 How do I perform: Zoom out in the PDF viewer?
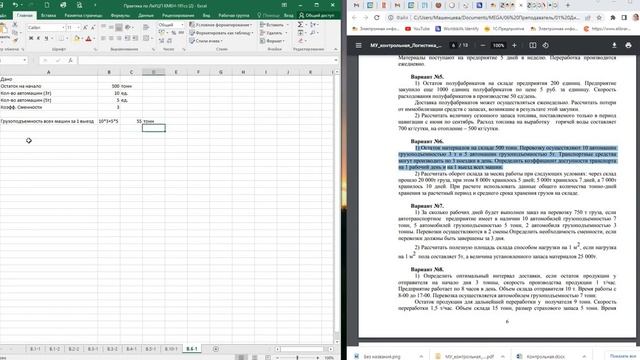(x=483, y=45)
